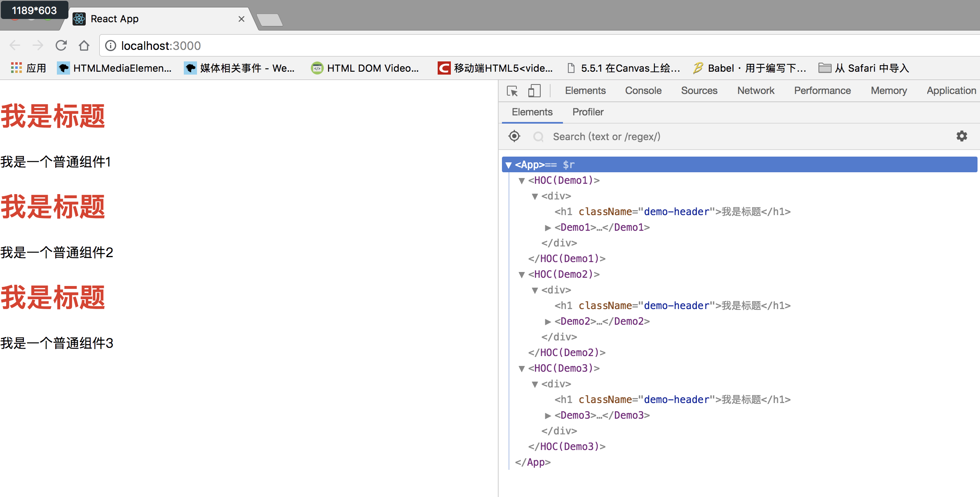Click the browser back arrow
Viewport: 980px width, 497px height.
[15, 45]
